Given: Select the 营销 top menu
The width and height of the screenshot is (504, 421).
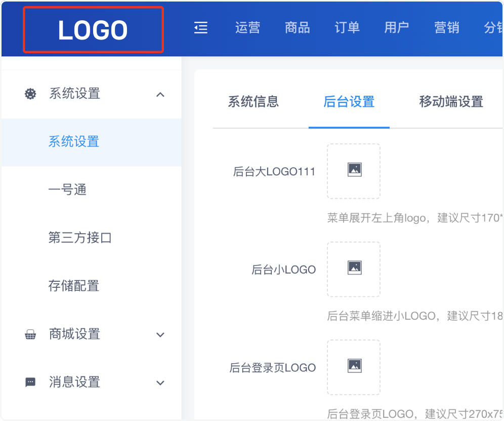Looking at the screenshot, I should 447,28.
